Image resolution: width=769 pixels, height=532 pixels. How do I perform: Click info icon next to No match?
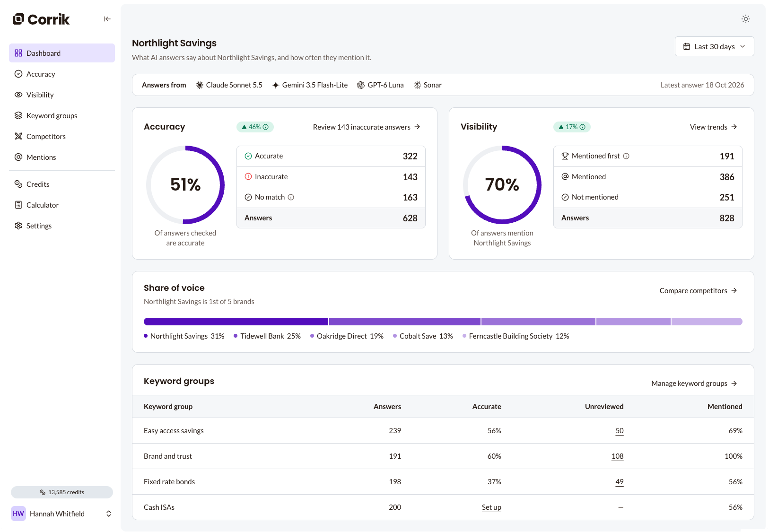click(x=291, y=197)
